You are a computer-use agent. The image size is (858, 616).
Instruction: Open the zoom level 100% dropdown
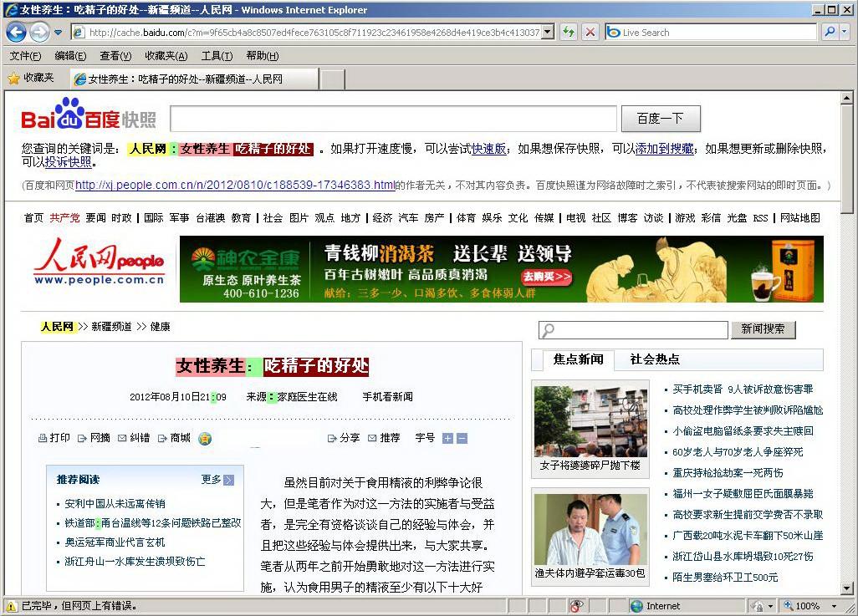point(834,606)
